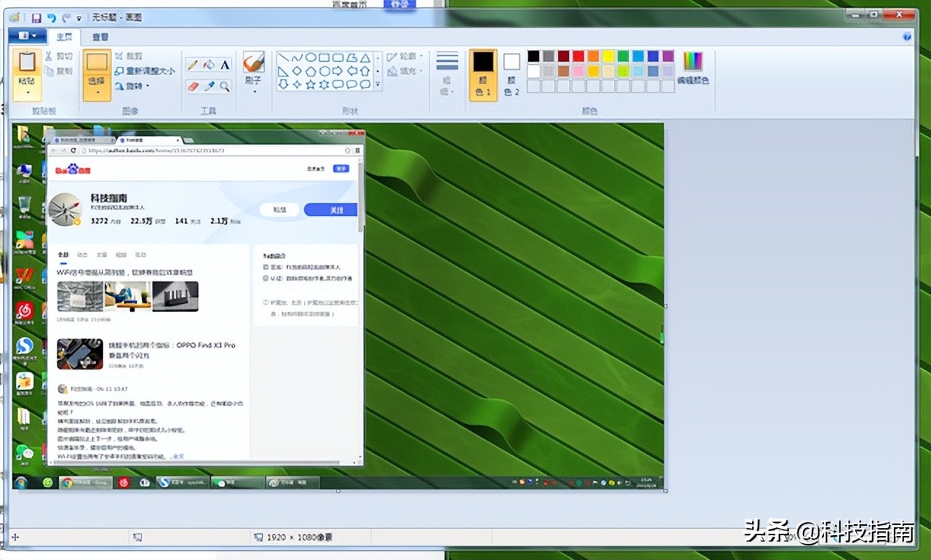
Task: Select the Magnifier tool
Action: point(225,86)
